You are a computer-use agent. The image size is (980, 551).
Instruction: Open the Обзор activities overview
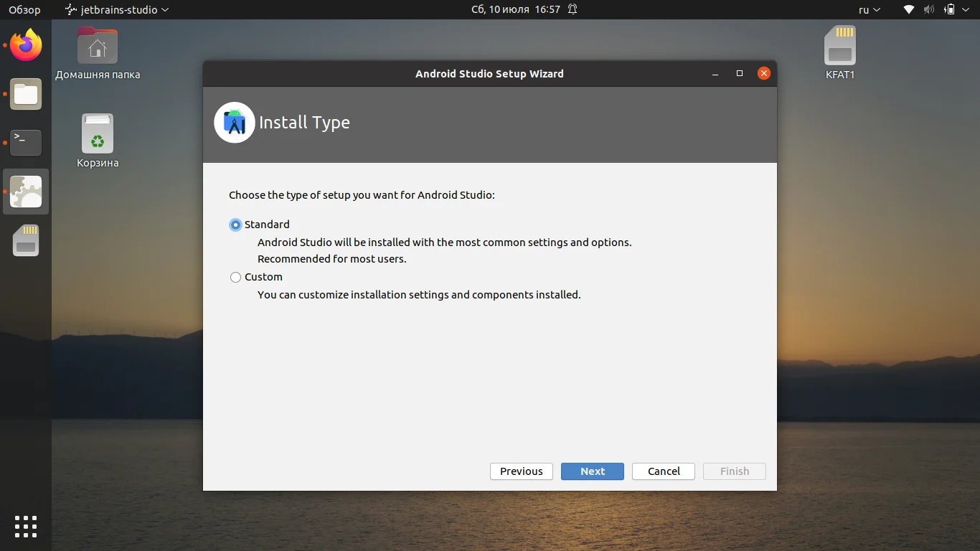(x=24, y=10)
